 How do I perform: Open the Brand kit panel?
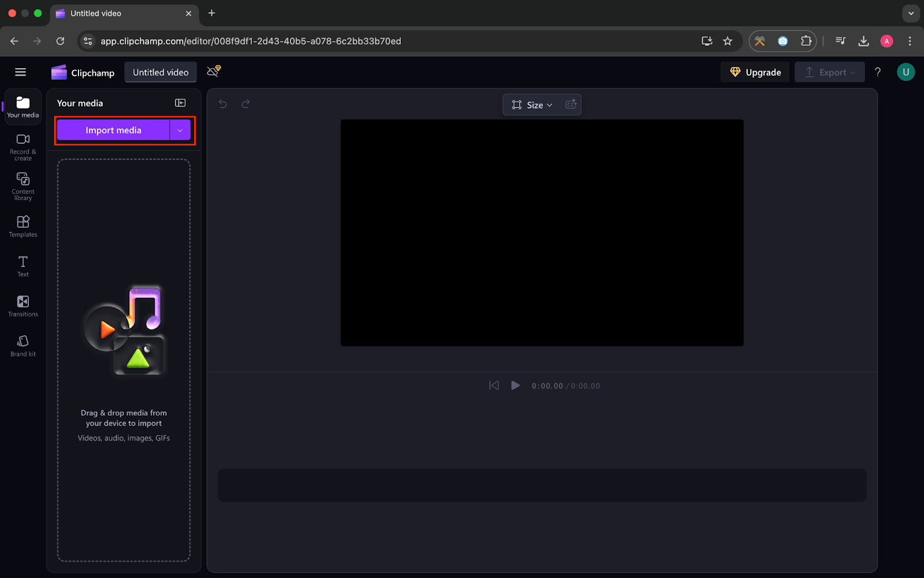(23, 346)
